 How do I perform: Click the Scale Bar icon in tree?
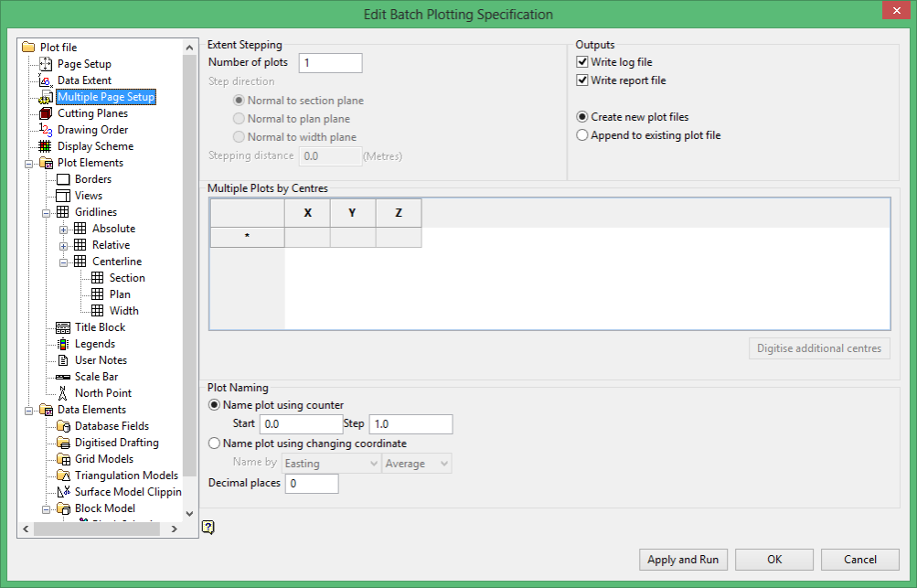click(x=62, y=377)
